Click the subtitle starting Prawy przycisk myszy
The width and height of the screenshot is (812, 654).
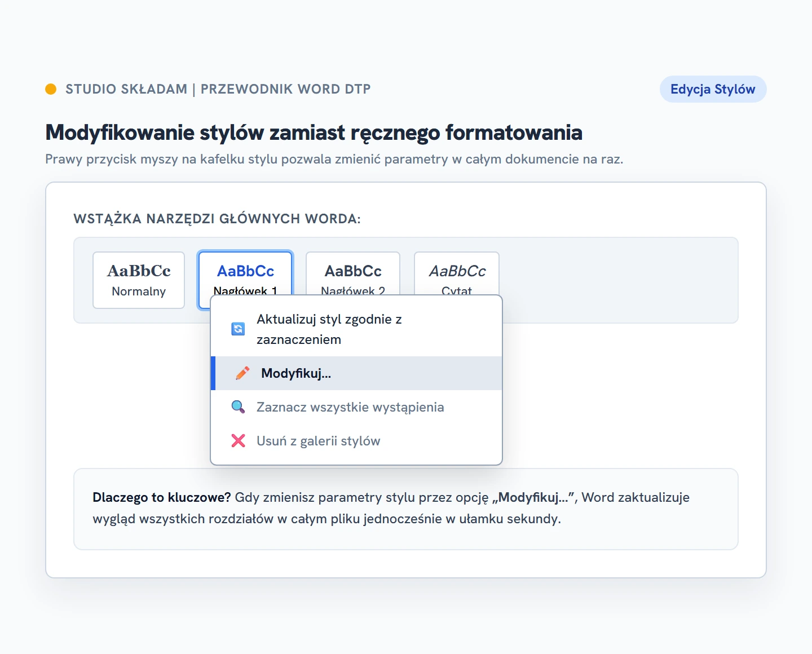click(x=334, y=159)
